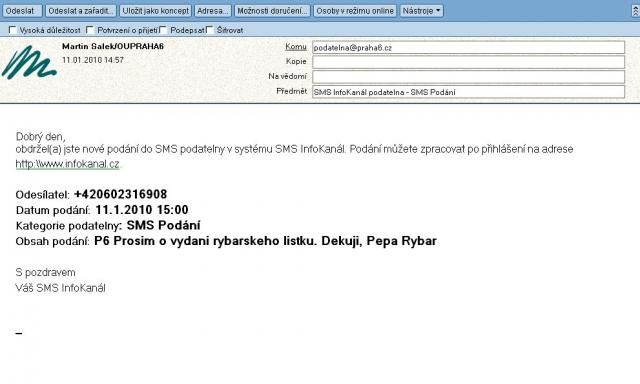Toggle the Podepsat sign checkbox

(x=163, y=30)
